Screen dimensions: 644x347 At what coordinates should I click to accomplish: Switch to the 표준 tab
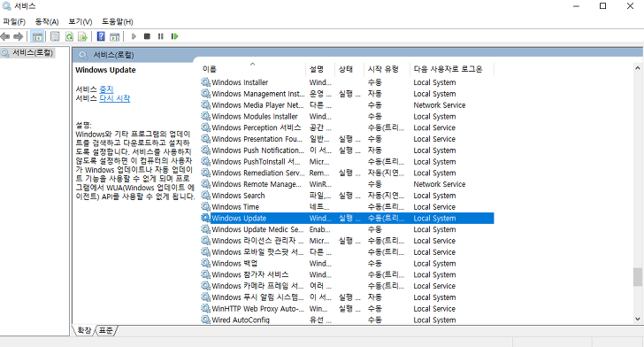[106, 330]
